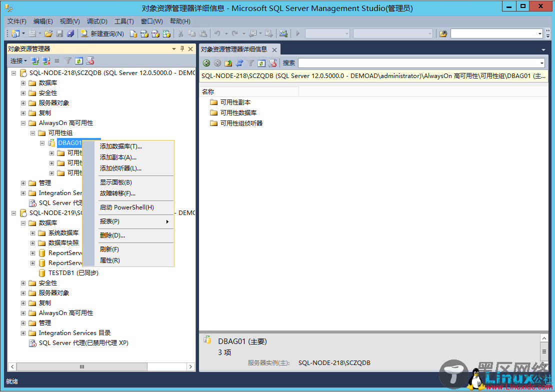555x392 pixels.
Task: Click the Copy icon in main toolbar
Action: pos(191,33)
